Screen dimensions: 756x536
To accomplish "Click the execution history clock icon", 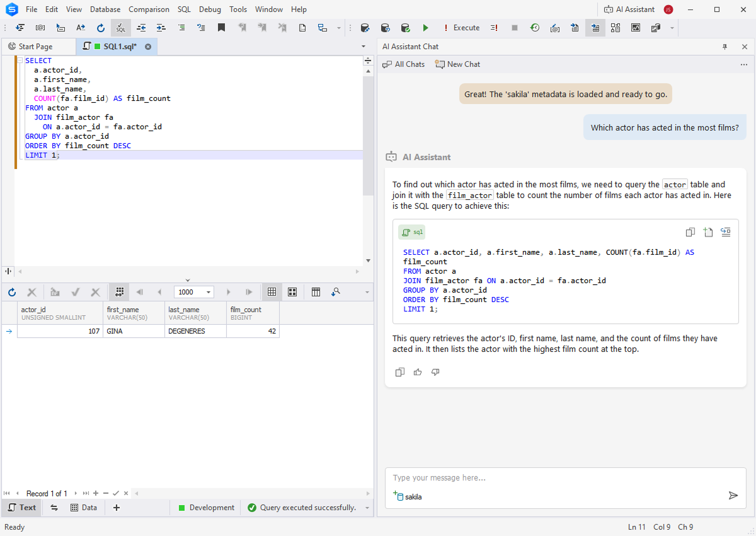I will [x=534, y=28].
